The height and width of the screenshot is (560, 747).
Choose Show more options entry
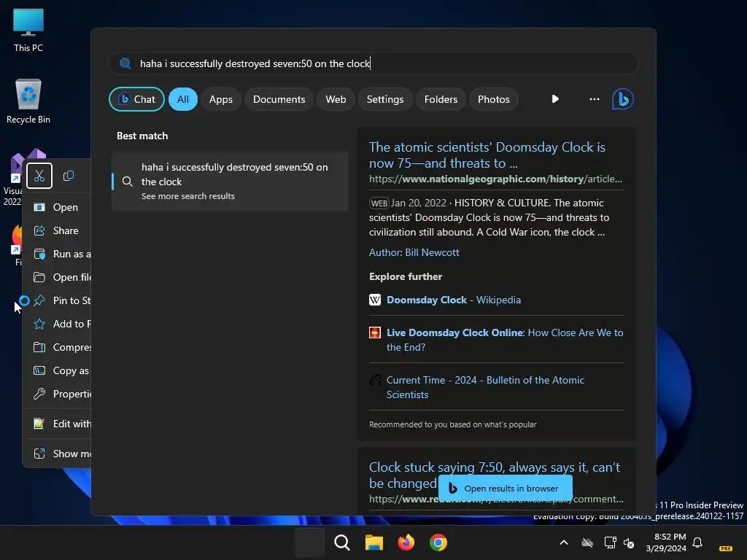click(x=58, y=454)
